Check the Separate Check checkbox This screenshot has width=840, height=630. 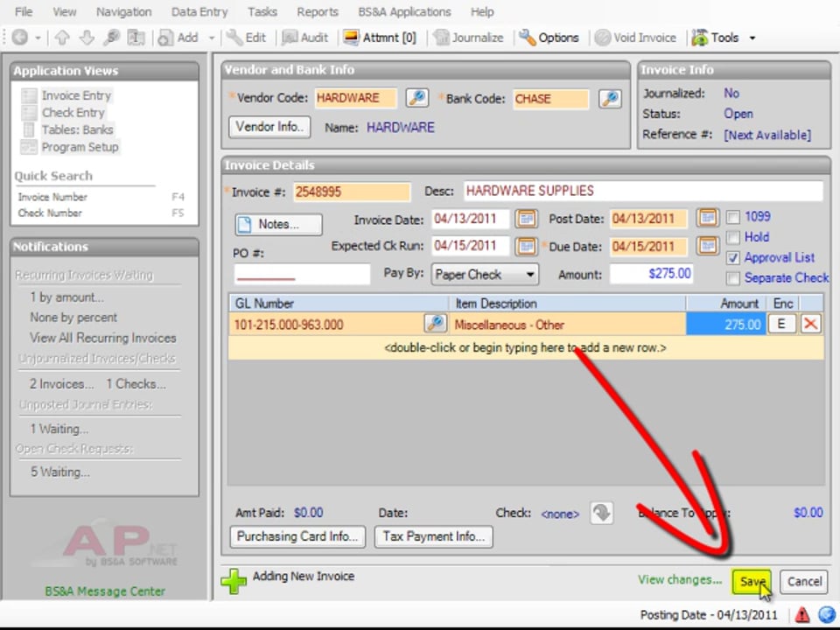[733, 278]
